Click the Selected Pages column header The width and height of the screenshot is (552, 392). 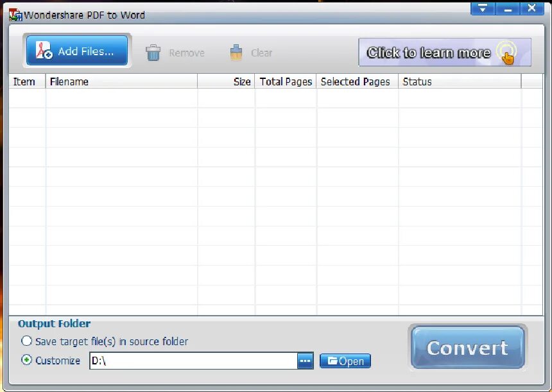358,81
